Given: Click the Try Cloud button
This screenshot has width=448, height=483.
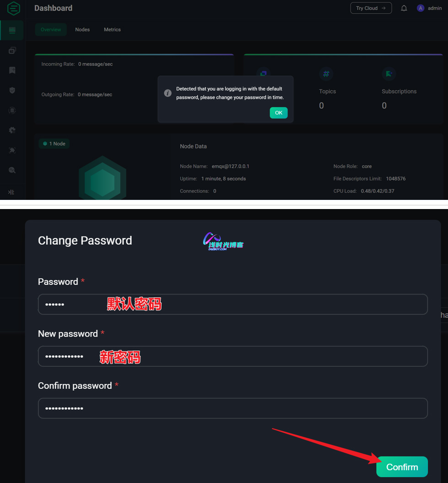Looking at the screenshot, I should (x=371, y=8).
